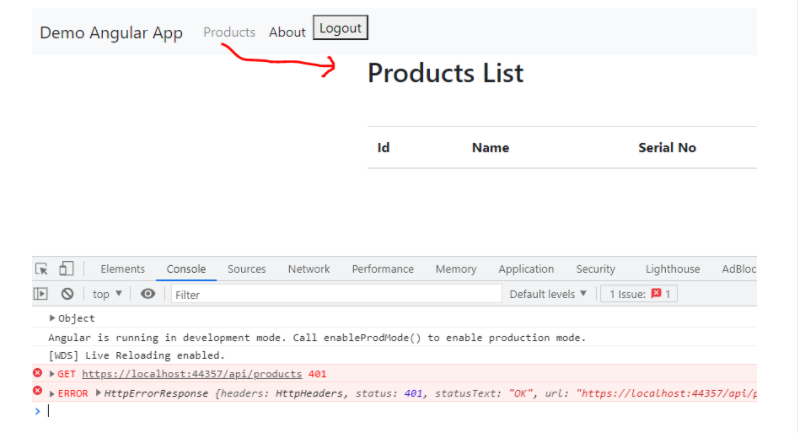Image resolution: width=798 pixels, height=433 pixels.
Task: Show the console sidebar panel icon
Action: click(x=41, y=294)
